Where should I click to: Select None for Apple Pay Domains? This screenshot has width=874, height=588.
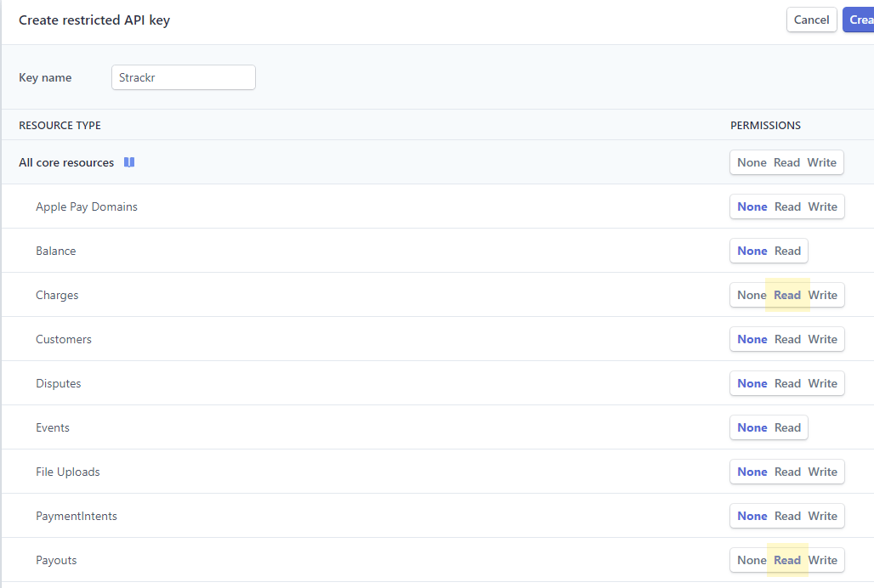click(752, 206)
